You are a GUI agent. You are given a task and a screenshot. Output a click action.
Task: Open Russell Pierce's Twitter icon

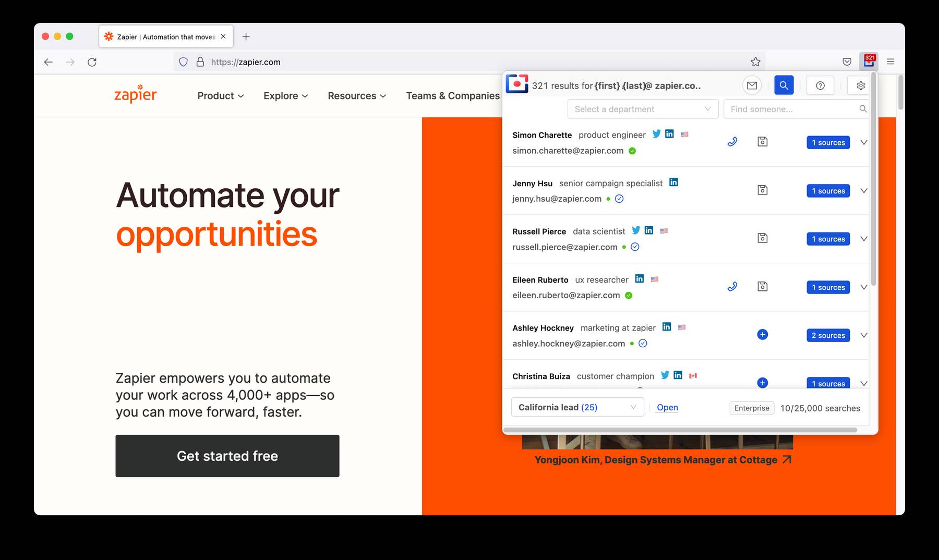(x=636, y=230)
